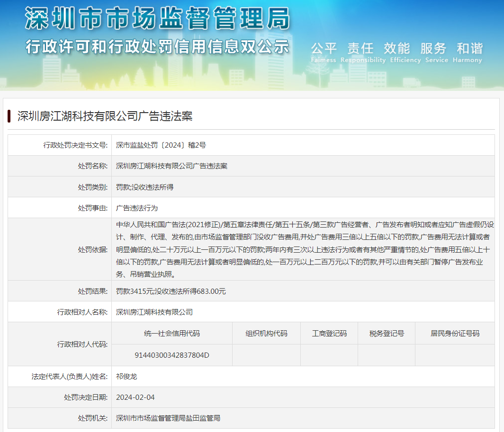Viewport: 504px width, 432px height.
Task: Click the 居民身份证号码 column header
Action: [455, 334]
